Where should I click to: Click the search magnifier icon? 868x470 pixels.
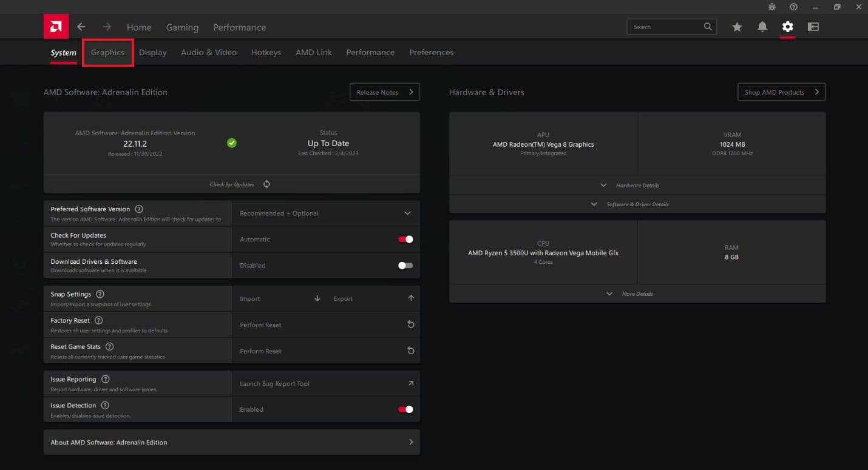[708, 27]
